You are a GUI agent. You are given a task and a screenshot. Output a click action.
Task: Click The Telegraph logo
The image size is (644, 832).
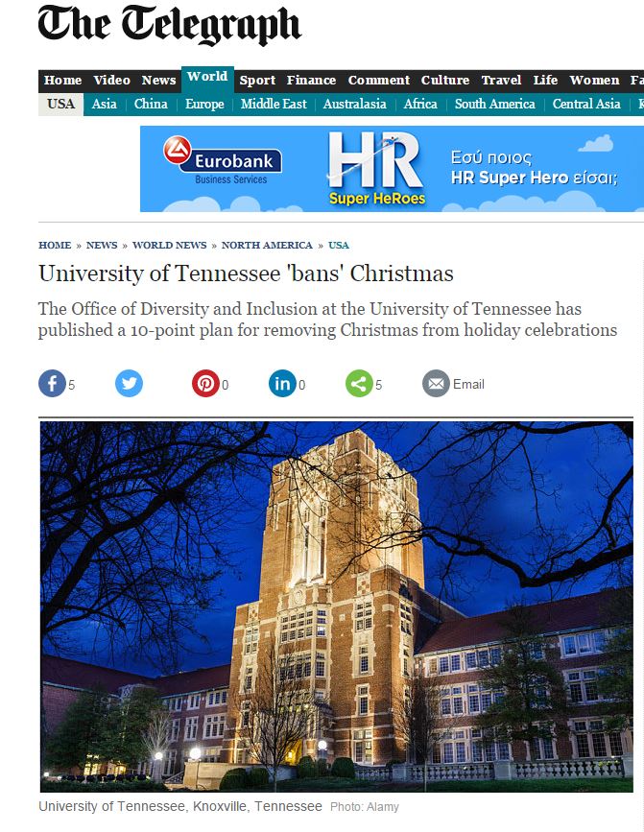[x=170, y=24]
